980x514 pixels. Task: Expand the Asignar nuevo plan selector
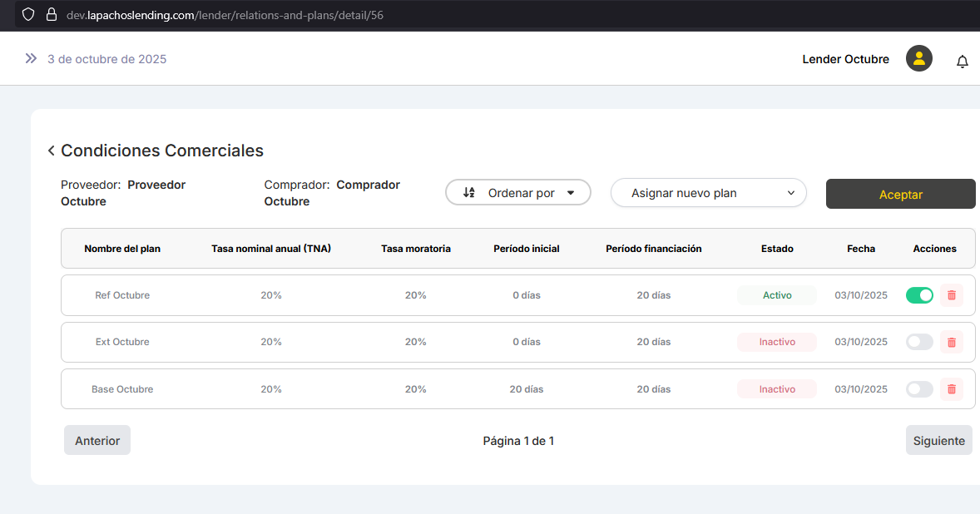click(708, 193)
